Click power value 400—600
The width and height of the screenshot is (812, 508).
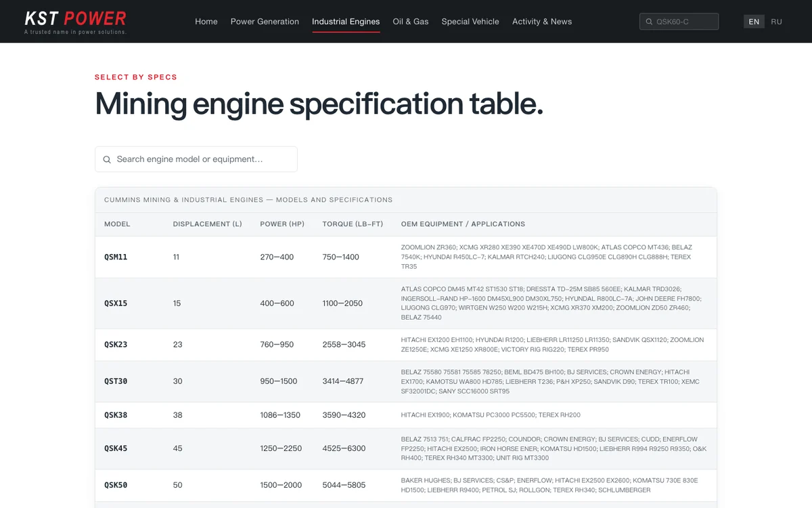277,303
